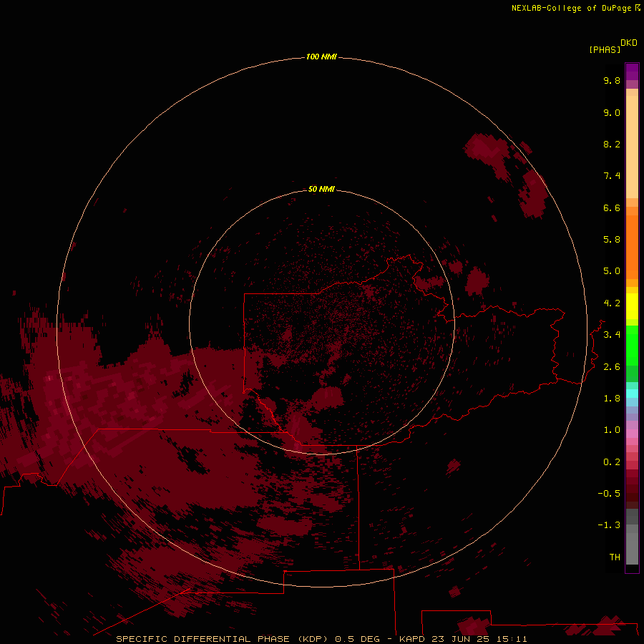The image size is (644, 644).
Task: Click the '0.5 DEG' elevation text
Action: pyautogui.click(x=358, y=639)
